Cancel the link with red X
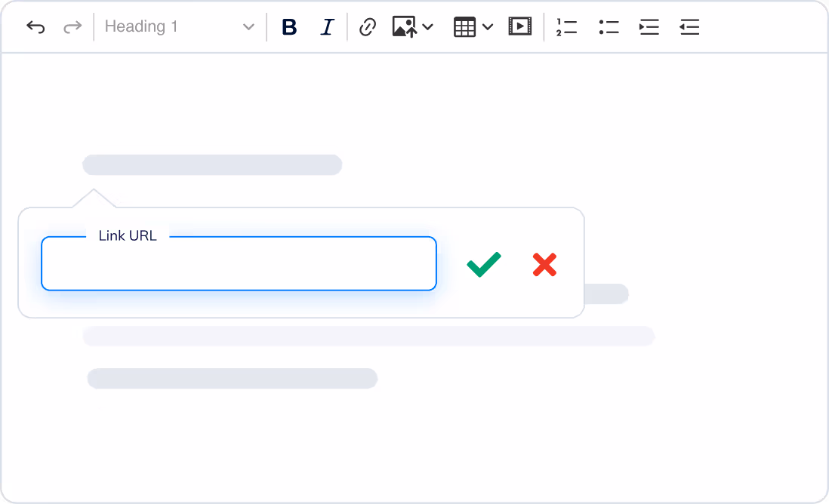The width and height of the screenshot is (829, 504). (544, 264)
